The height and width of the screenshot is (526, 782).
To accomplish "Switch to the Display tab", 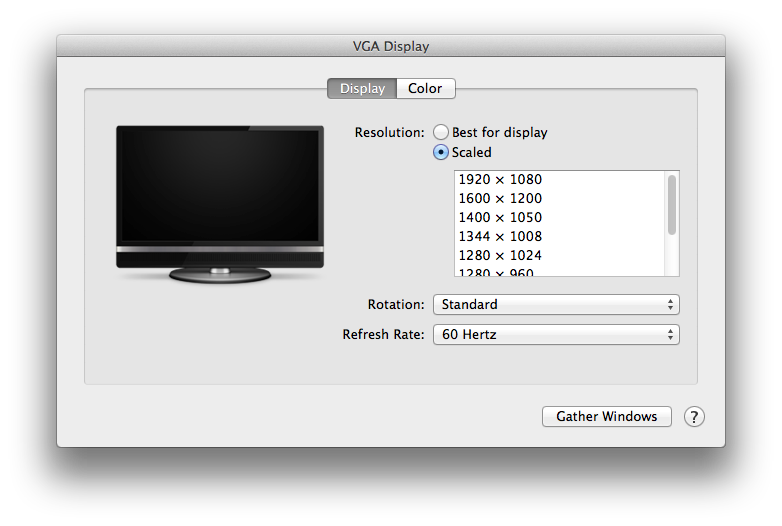I will click(362, 89).
